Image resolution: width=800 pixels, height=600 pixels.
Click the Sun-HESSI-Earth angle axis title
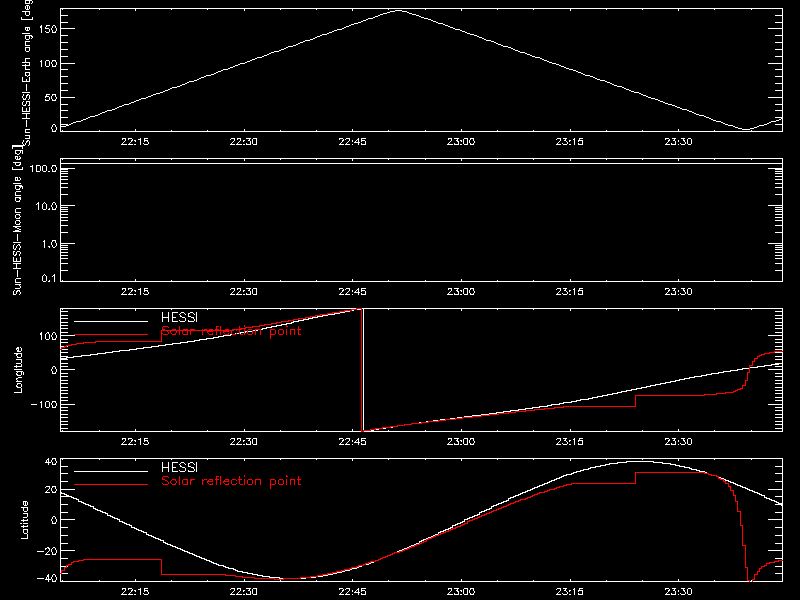click(x=26, y=73)
